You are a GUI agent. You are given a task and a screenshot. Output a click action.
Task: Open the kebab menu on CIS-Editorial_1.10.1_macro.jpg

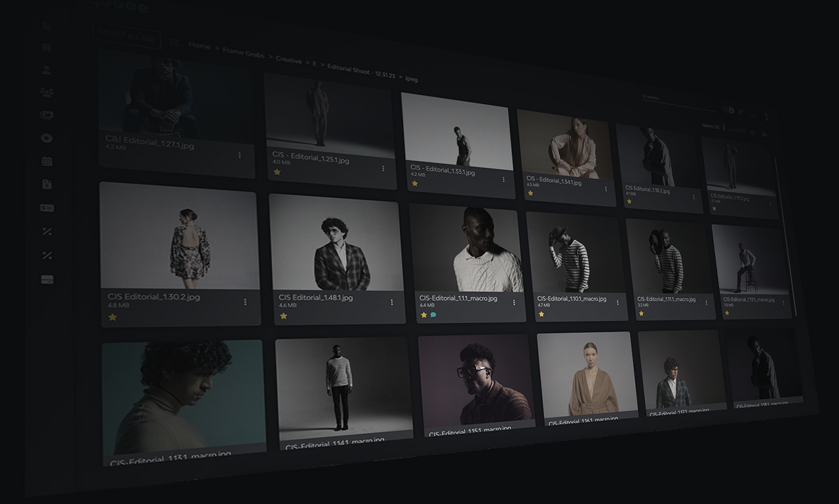point(616,303)
